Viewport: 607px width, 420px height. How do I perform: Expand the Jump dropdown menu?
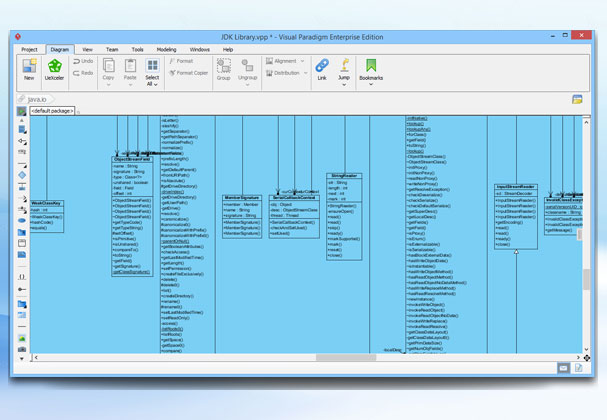click(344, 78)
